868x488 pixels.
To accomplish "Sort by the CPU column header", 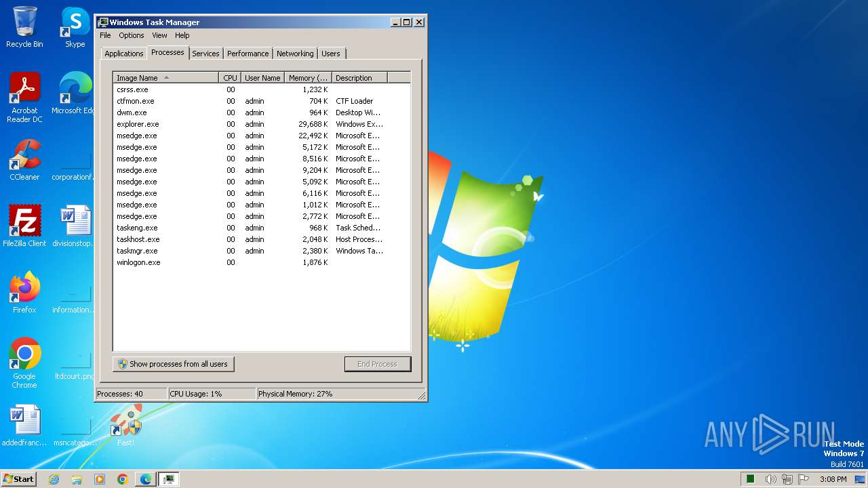I will (231, 78).
